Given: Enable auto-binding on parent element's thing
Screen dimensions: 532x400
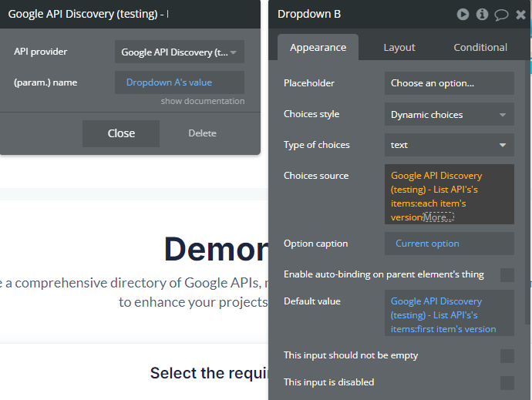Looking at the screenshot, I should coord(507,274).
